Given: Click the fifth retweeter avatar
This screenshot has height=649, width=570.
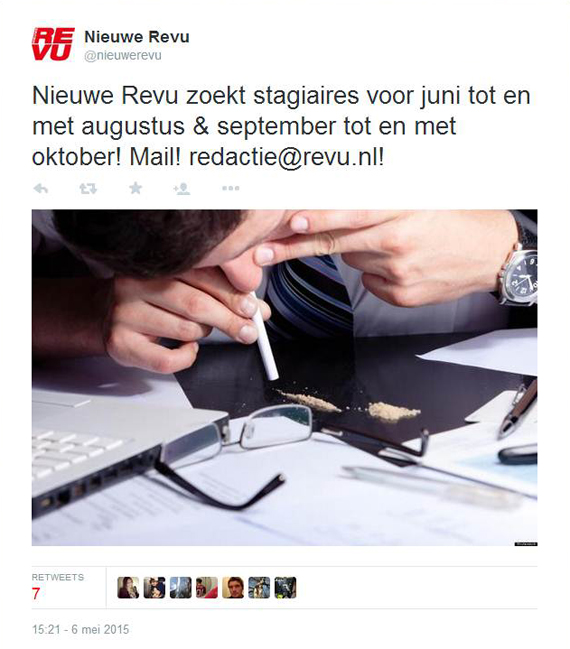Looking at the screenshot, I should coord(233,588).
